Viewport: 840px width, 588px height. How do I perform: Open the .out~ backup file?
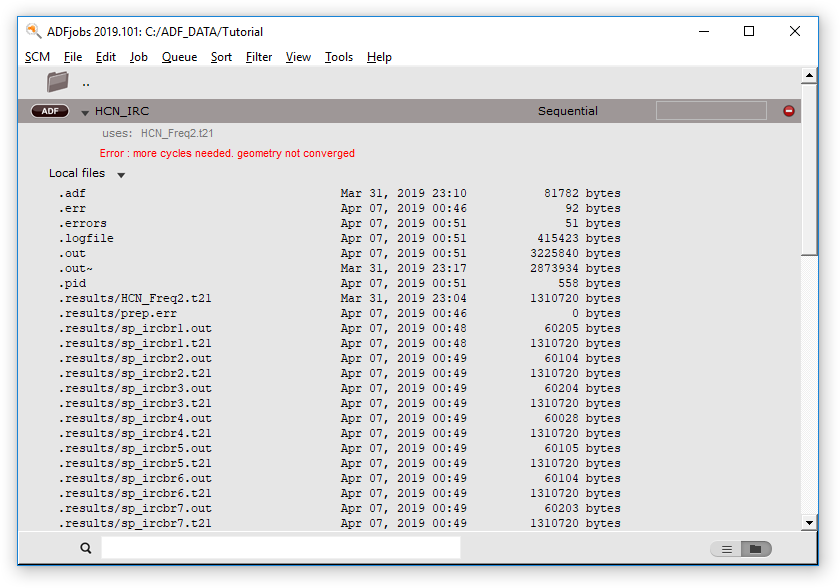[76, 268]
